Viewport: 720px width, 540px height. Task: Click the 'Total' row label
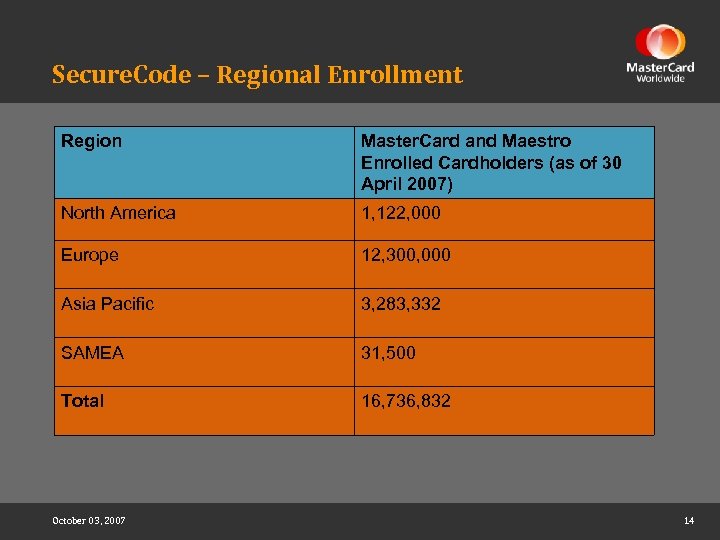pos(83,401)
